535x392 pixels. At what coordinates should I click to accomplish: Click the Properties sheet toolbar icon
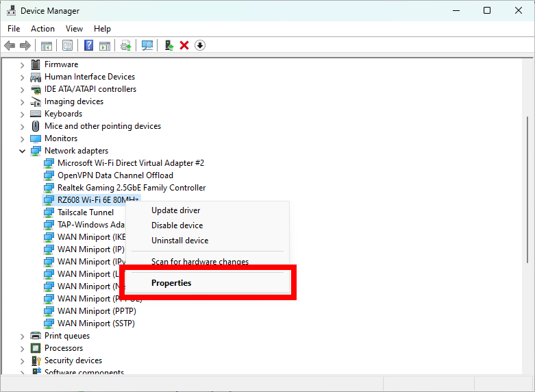tap(68, 45)
